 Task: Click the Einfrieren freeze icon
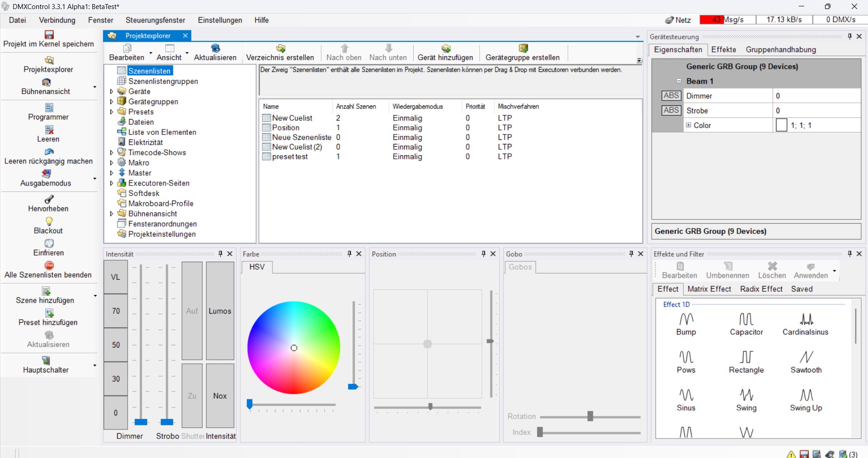point(49,243)
